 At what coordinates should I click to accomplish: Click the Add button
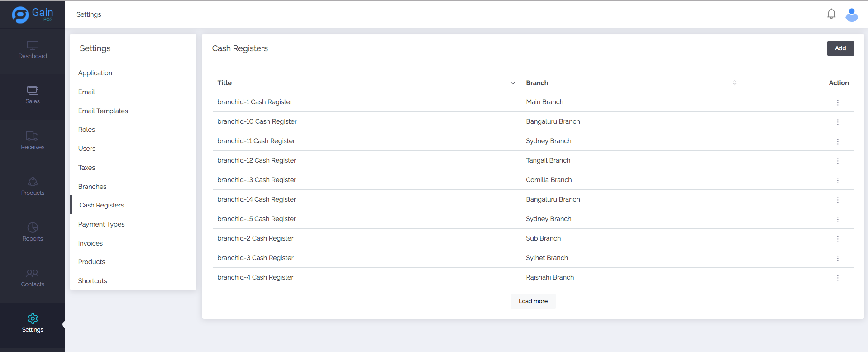click(x=840, y=48)
